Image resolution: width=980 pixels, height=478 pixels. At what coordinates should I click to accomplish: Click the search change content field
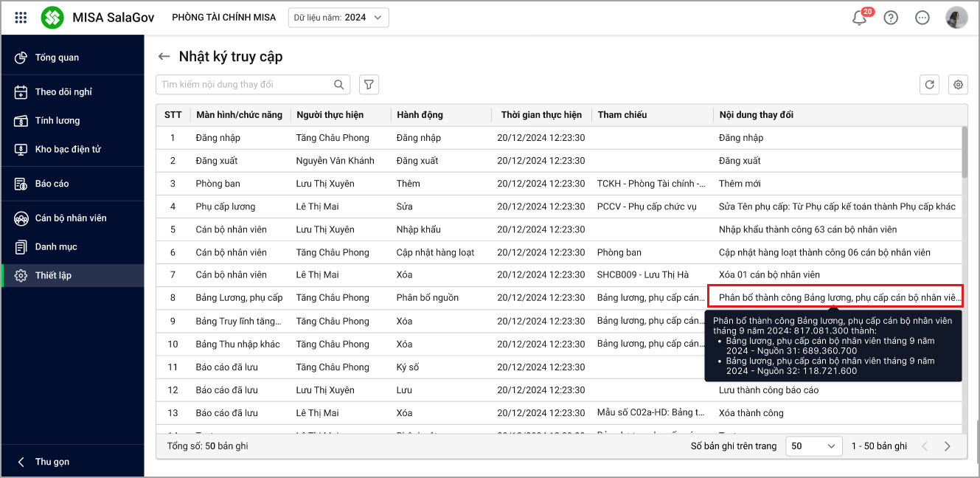tap(243, 85)
